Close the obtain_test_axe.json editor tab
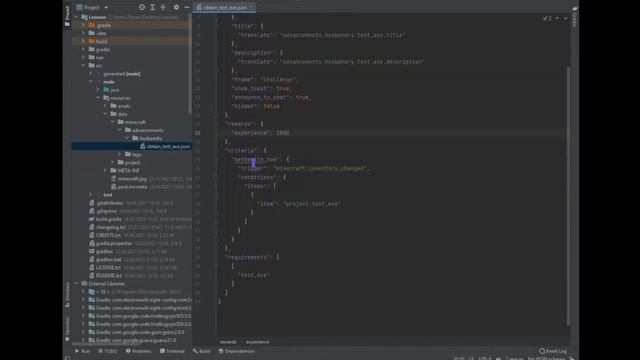This screenshot has width=640, height=360. pyautogui.click(x=251, y=7)
